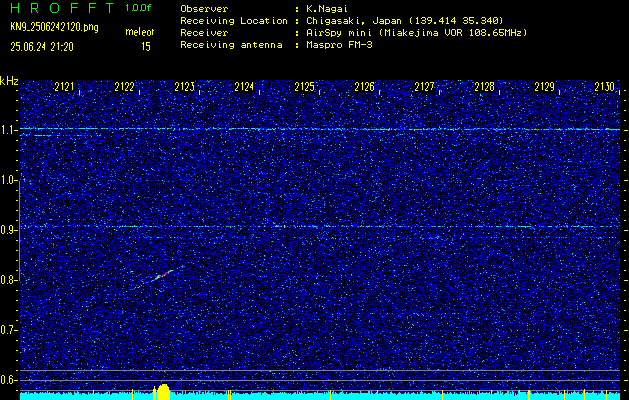Click the date stamp 25.06.24 21:20

(42, 47)
